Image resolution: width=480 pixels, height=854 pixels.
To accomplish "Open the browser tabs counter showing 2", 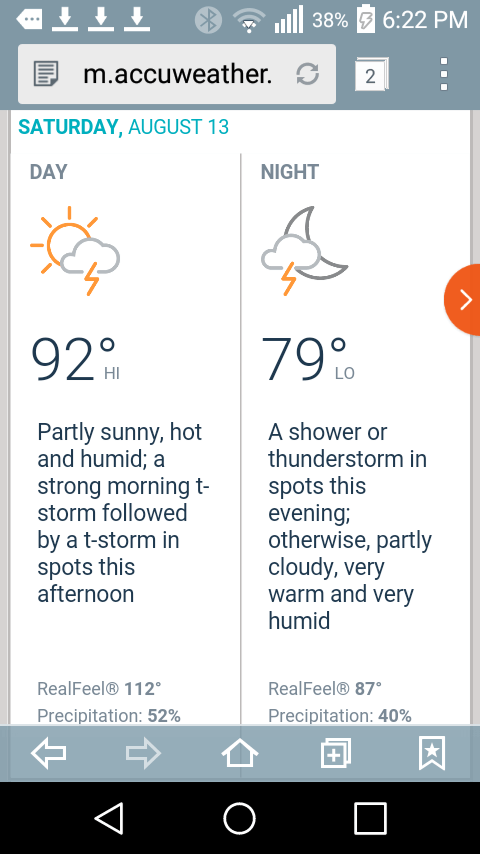I will 371,75.
